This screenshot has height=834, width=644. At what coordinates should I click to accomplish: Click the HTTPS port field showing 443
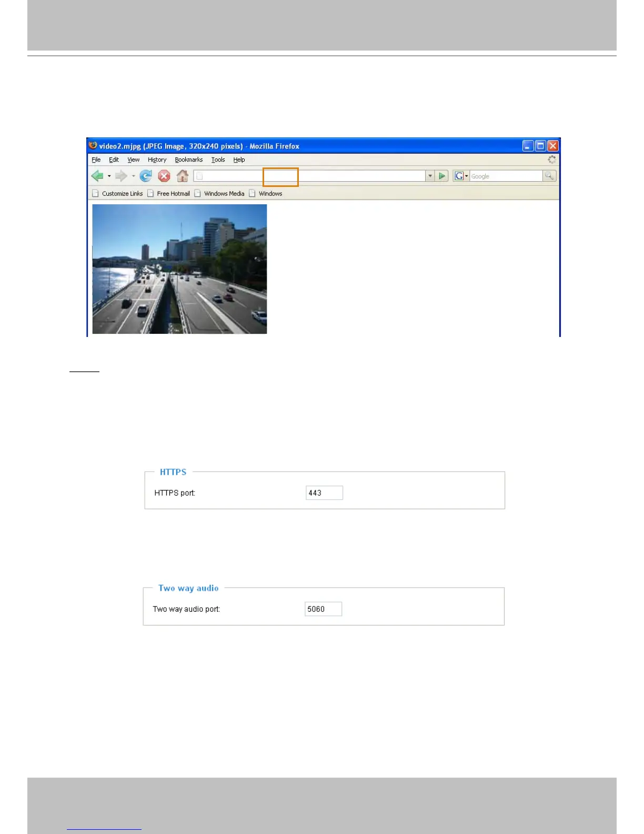tap(324, 493)
